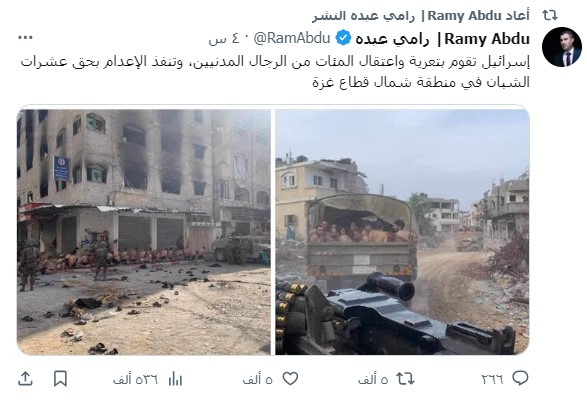Click the tweet timestamp ٤٠ س

point(224,39)
